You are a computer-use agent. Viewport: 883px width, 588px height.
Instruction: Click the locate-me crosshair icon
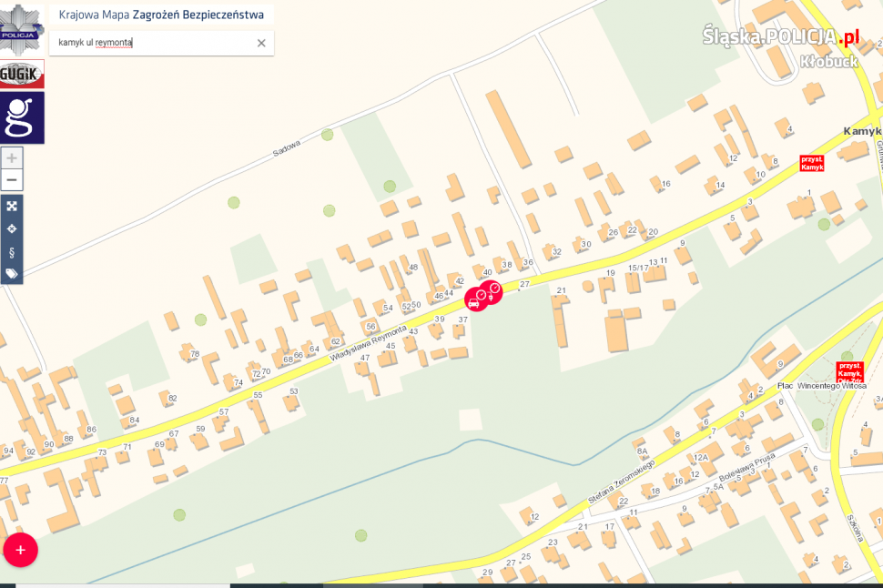[x=12, y=228]
